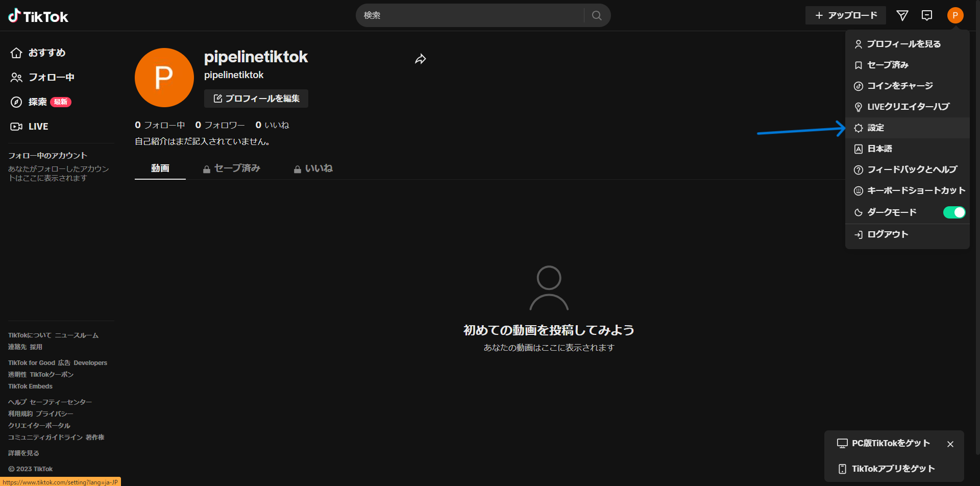Open キーボードショートカット menu item
Screen dimensions: 980x486
[908, 190]
